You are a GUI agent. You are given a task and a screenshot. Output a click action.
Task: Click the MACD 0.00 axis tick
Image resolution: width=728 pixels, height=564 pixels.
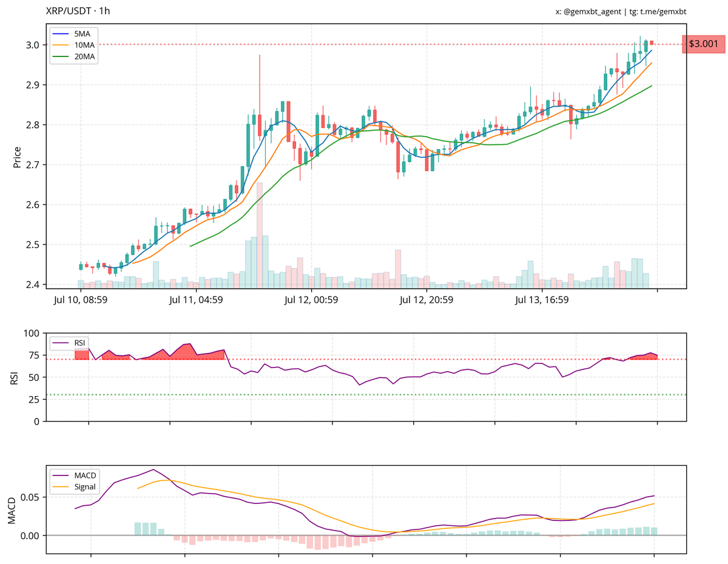pos(31,535)
